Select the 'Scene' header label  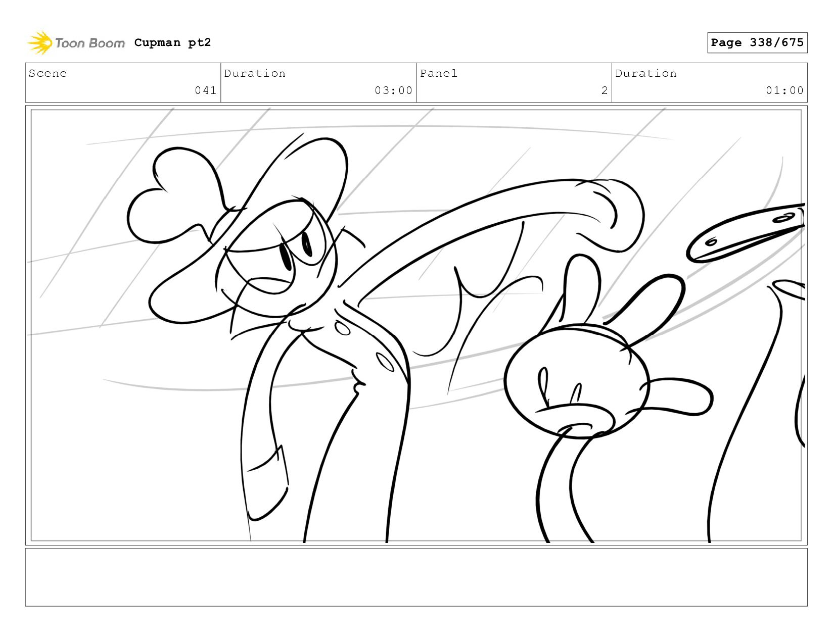(48, 73)
